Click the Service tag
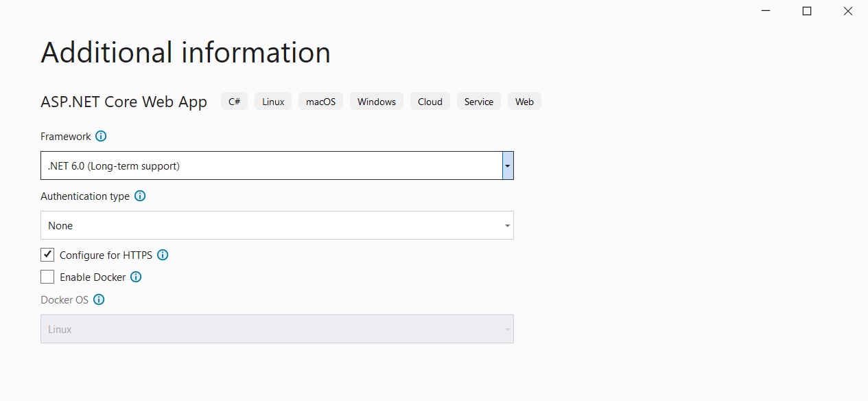This screenshot has width=868, height=401. tap(479, 102)
